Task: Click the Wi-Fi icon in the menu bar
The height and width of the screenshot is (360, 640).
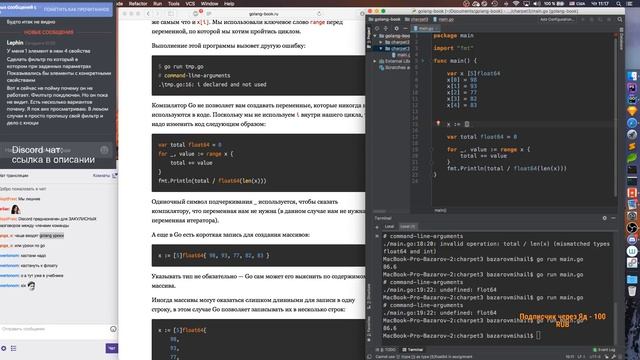Action: pyautogui.click(x=516, y=3)
